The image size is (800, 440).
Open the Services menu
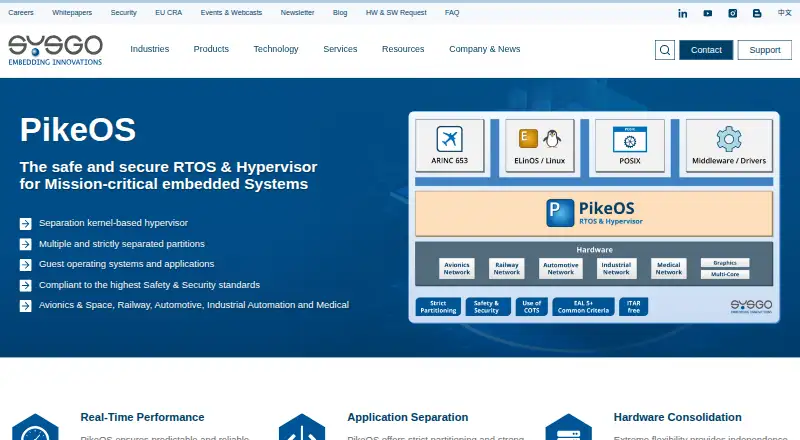tap(340, 49)
